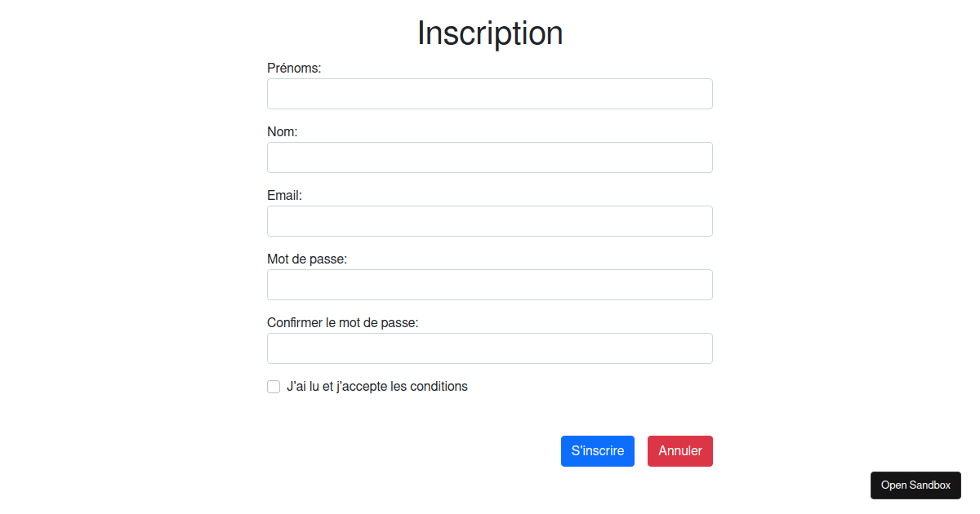980x514 pixels.
Task: Select the red Annuler cancel button
Action: coord(679,450)
